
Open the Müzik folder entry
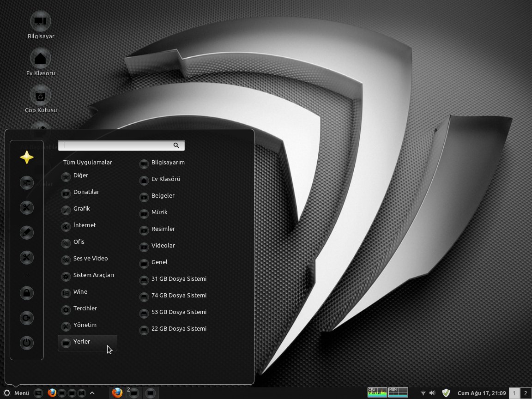point(153,212)
